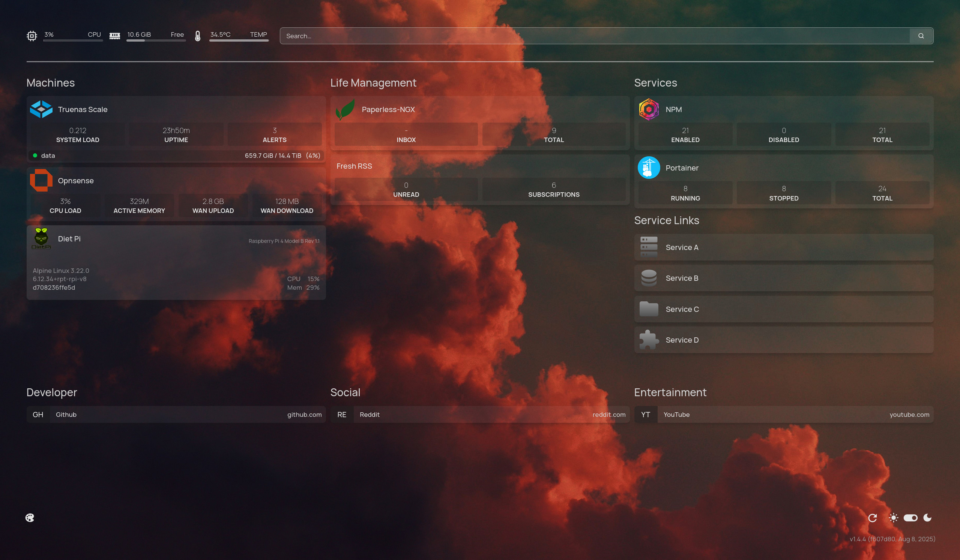Click the thermometer temperature icon

(197, 36)
